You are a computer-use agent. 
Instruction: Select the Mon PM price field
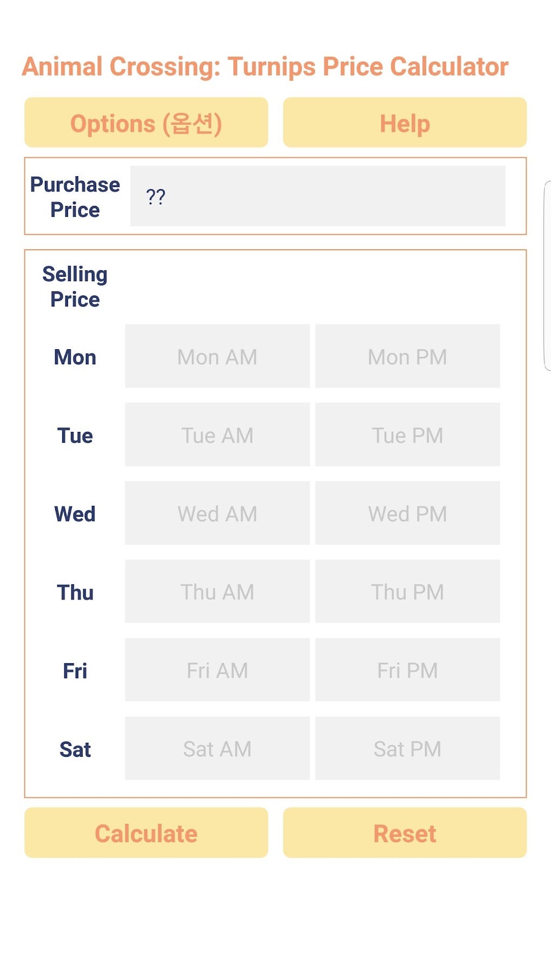point(407,356)
